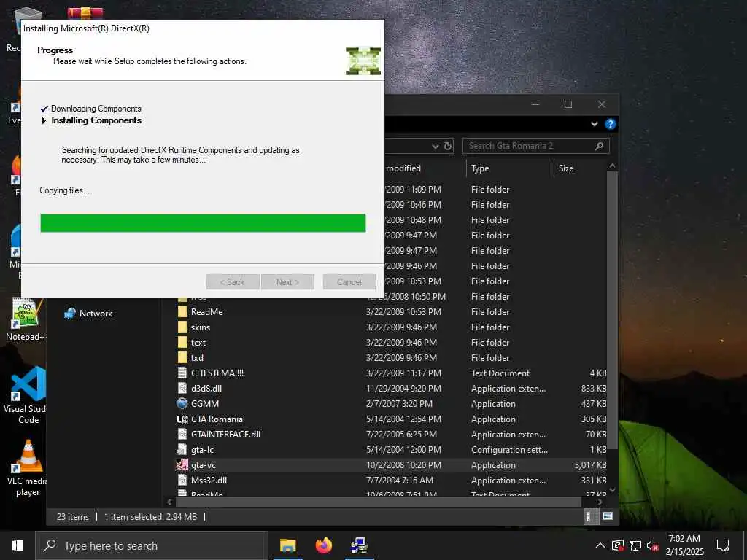Image resolution: width=747 pixels, height=560 pixels.
Task: Click the ReadMe folder icon
Action: click(x=182, y=312)
